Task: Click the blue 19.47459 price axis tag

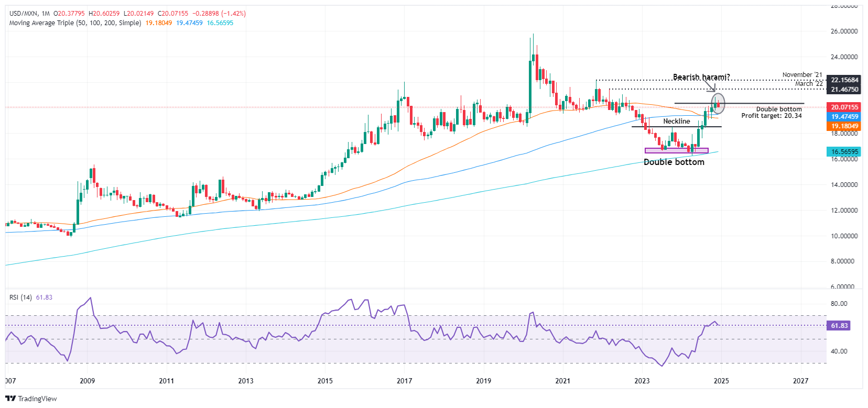Action: pyautogui.click(x=844, y=117)
